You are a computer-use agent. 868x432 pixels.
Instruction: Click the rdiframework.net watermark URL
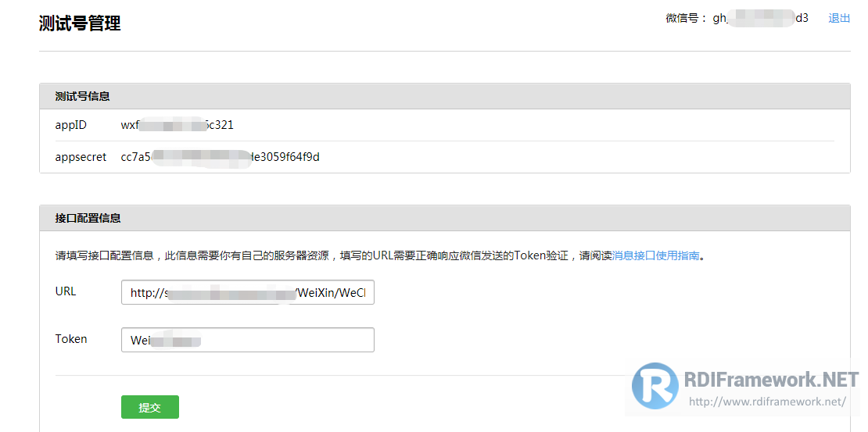(767, 402)
